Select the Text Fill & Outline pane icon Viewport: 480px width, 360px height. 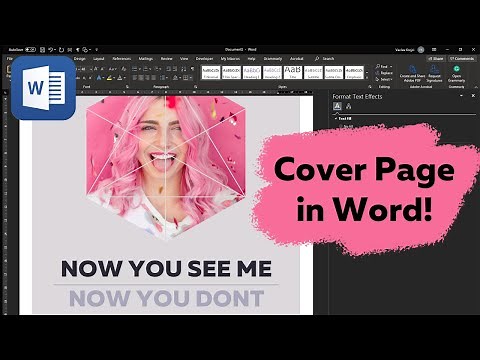(337, 106)
